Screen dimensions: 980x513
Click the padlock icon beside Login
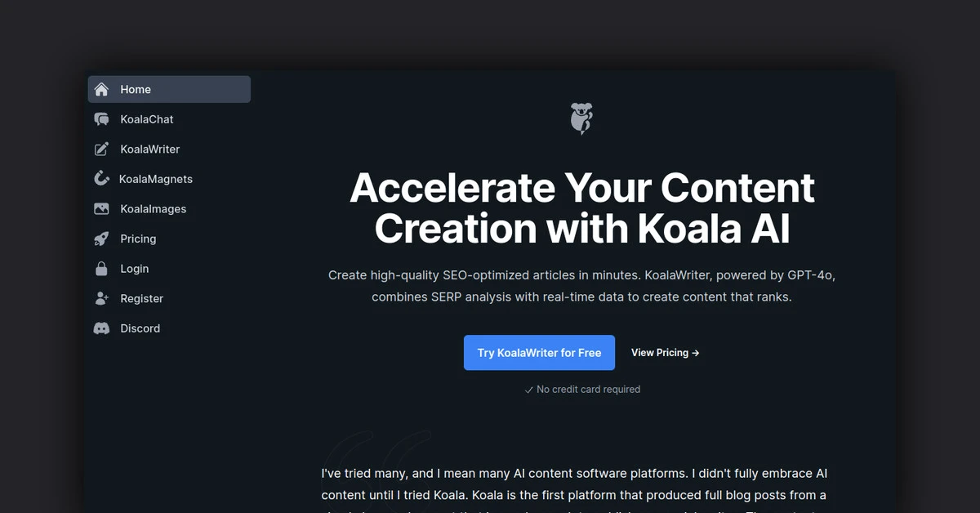[x=100, y=268]
